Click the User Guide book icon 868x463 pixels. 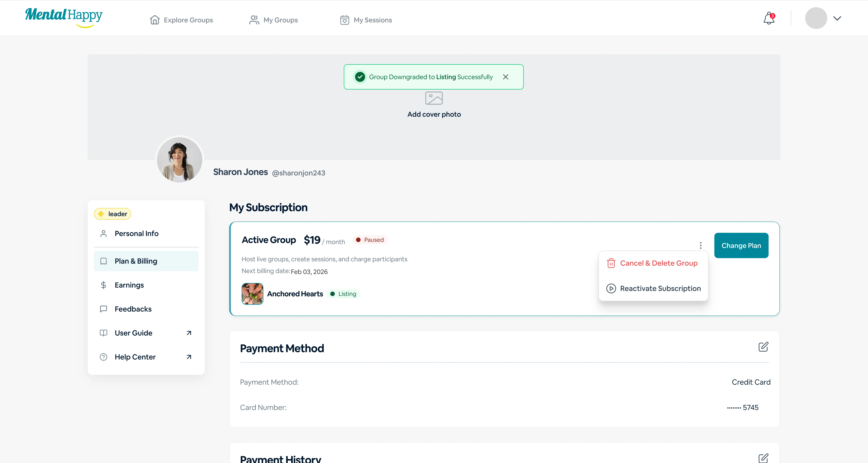click(x=103, y=333)
